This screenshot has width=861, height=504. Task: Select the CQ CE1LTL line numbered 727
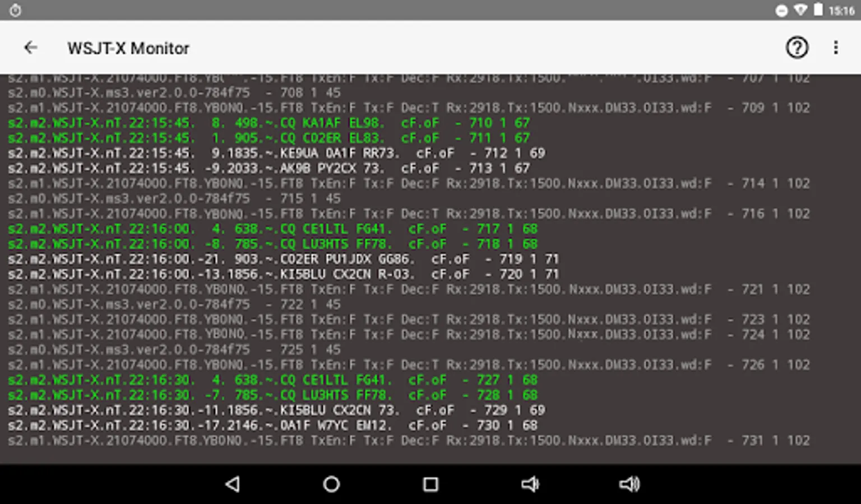[273, 380]
